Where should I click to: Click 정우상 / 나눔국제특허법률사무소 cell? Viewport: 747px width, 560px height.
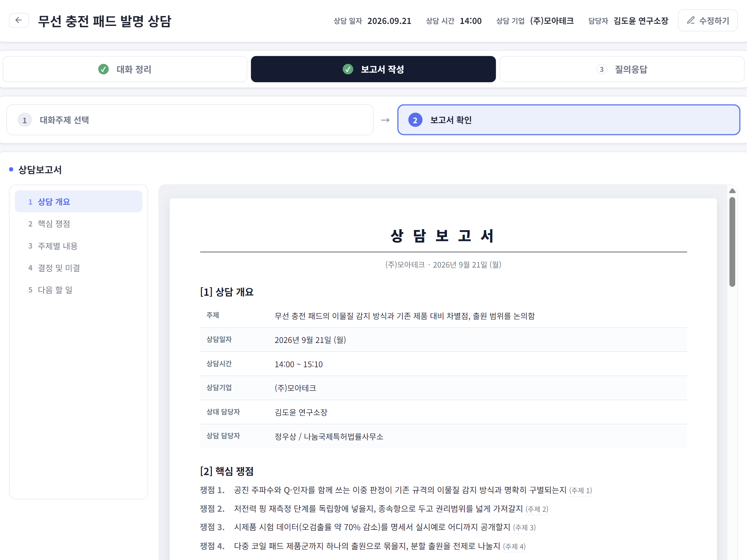point(329,436)
